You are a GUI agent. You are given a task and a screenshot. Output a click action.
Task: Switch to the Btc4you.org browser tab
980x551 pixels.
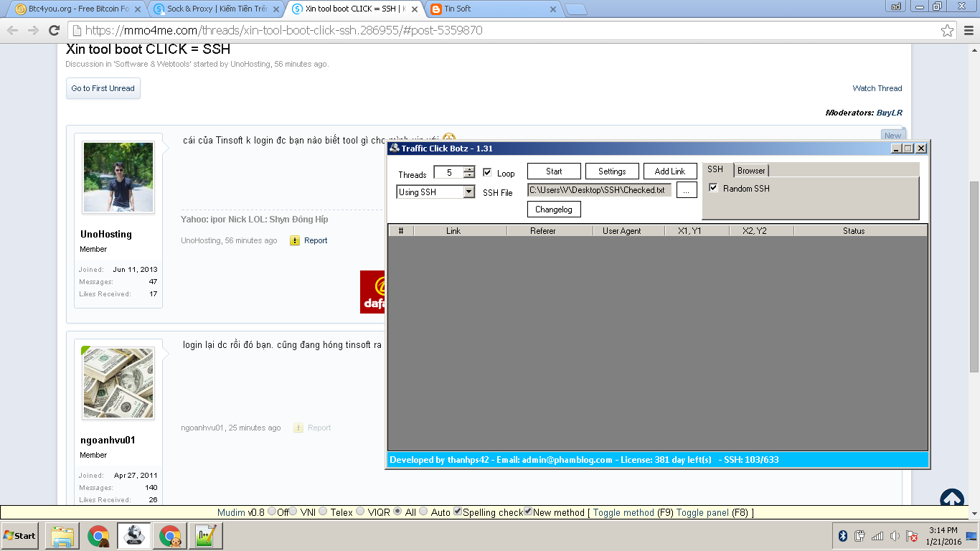76,9
